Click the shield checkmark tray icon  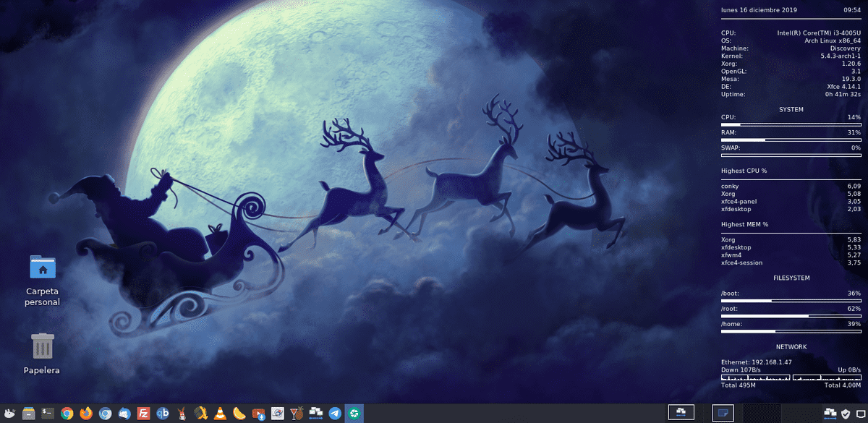845,414
